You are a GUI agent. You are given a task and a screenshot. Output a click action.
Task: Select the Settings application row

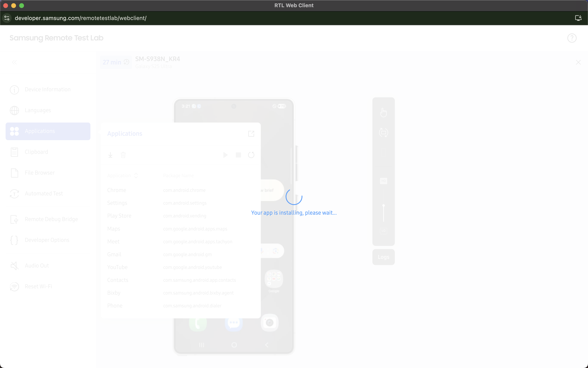181,203
